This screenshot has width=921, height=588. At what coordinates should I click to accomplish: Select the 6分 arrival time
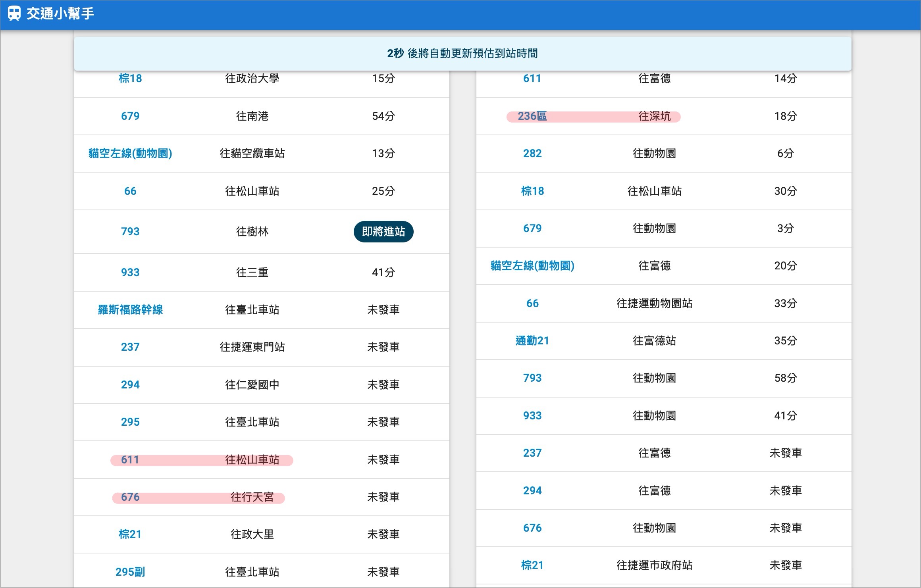pos(786,154)
